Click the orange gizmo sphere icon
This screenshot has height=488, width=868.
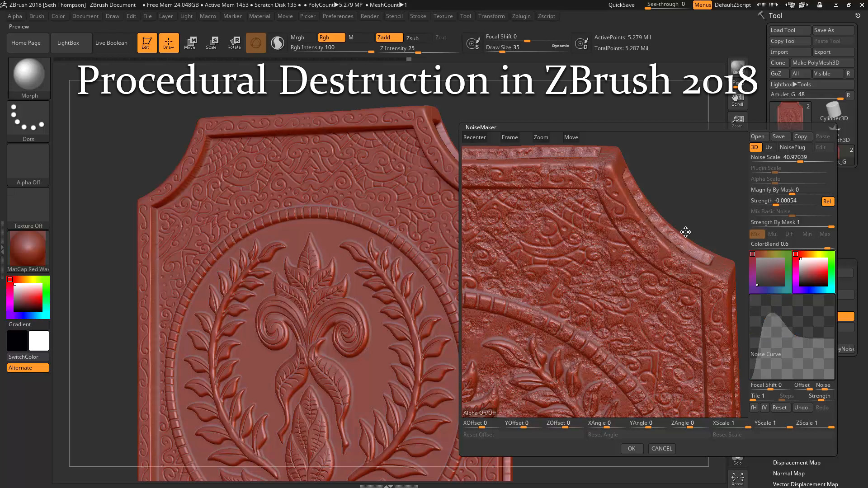[x=256, y=43]
